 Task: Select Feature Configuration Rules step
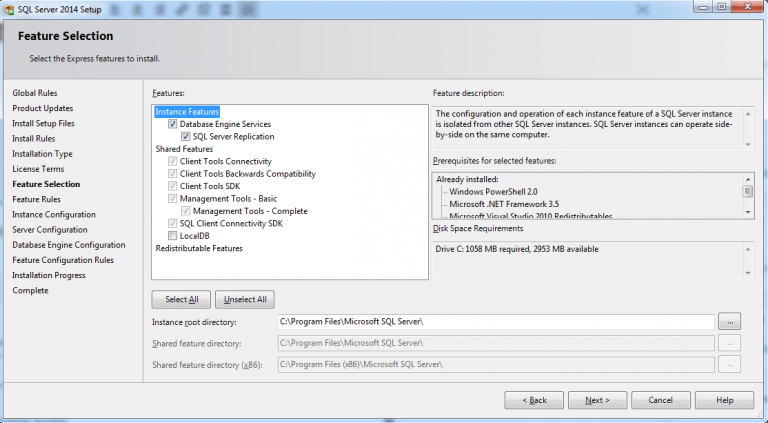(x=63, y=260)
